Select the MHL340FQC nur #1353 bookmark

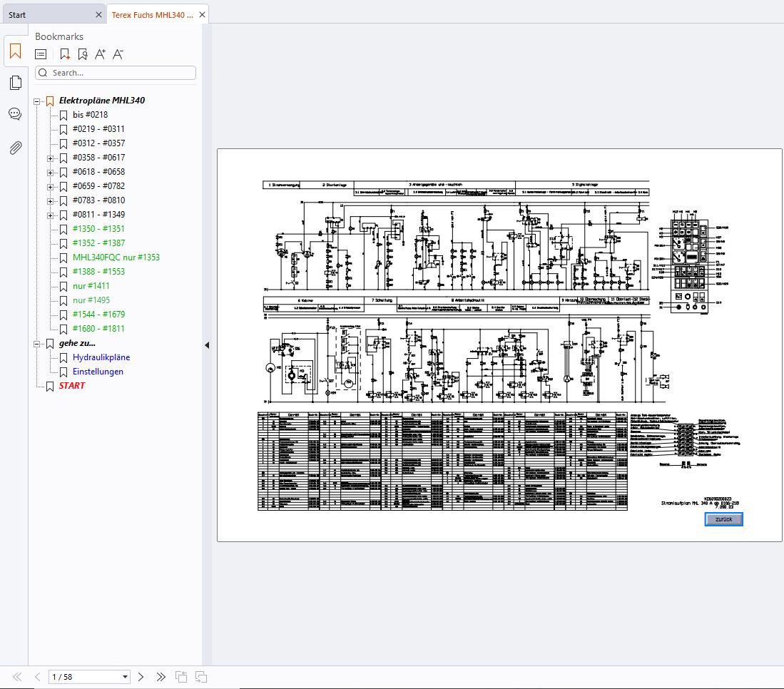point(116,257)
